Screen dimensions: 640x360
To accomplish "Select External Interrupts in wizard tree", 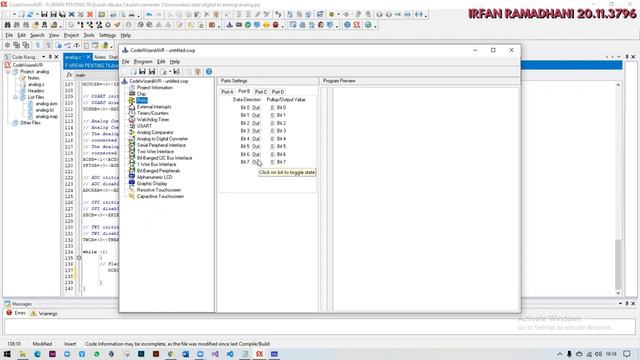I will [154, 107].
